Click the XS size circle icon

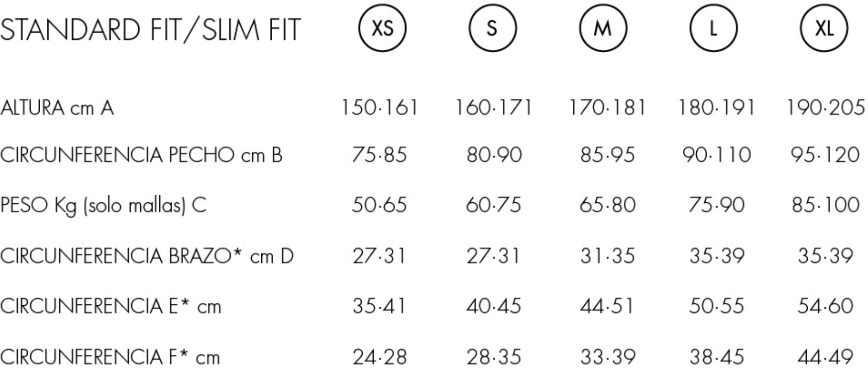(382, 29)
